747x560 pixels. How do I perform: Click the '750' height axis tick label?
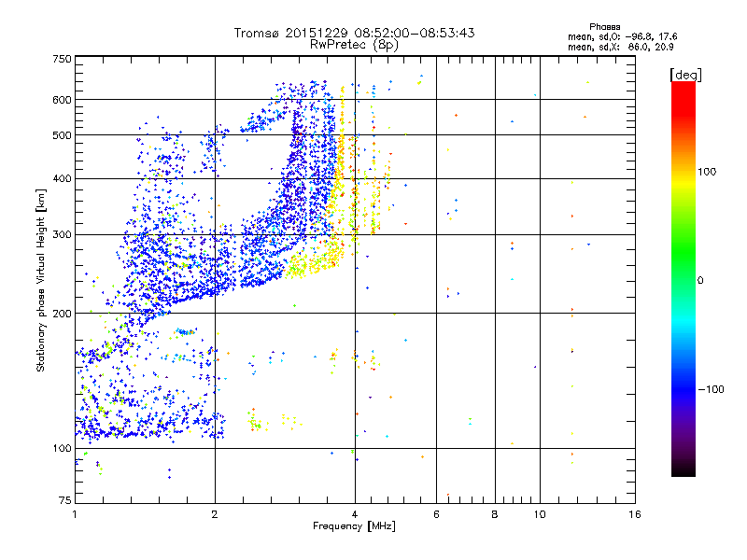[62, 59]
